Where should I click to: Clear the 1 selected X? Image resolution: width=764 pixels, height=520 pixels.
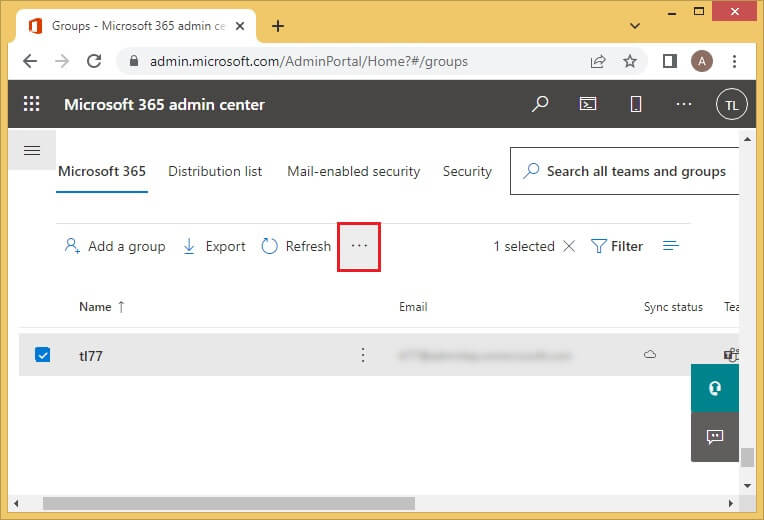[x=569, y=246]
